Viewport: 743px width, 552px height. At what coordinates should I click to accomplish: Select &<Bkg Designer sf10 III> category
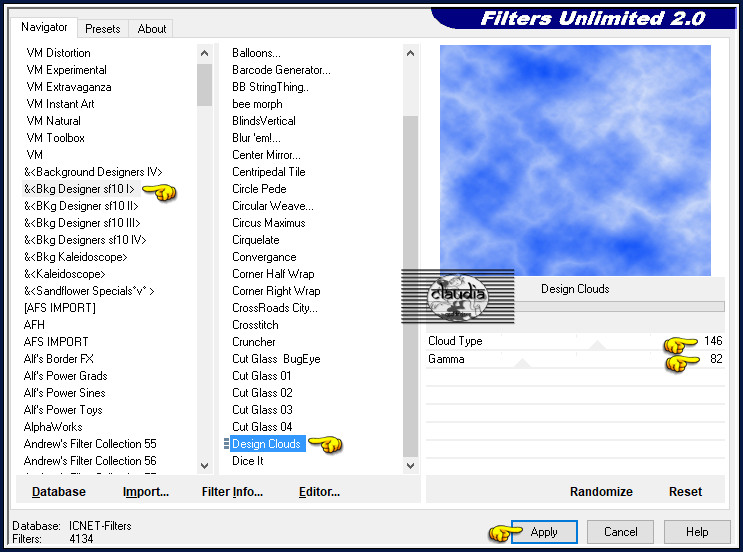click(x=82, y=223)
